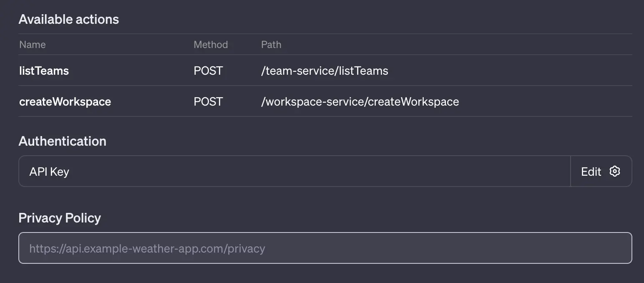Select the createWorkspace table row

(x=292, y=101)
